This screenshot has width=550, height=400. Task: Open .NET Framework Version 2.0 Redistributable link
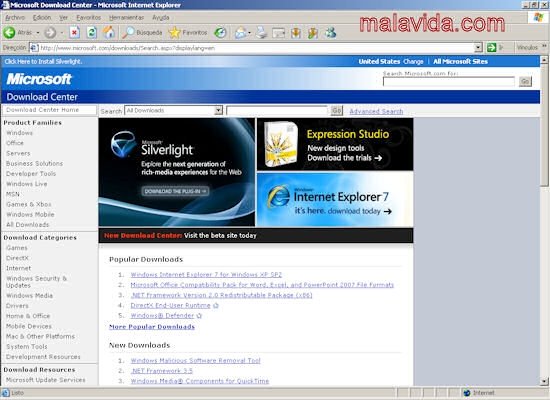pyautogui.click(x=221, y=295)
